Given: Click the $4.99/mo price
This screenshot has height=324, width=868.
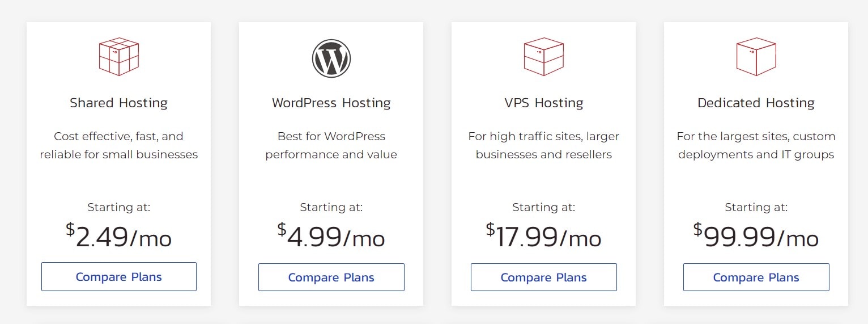Looking at the screenshot, I should (331, 236).
